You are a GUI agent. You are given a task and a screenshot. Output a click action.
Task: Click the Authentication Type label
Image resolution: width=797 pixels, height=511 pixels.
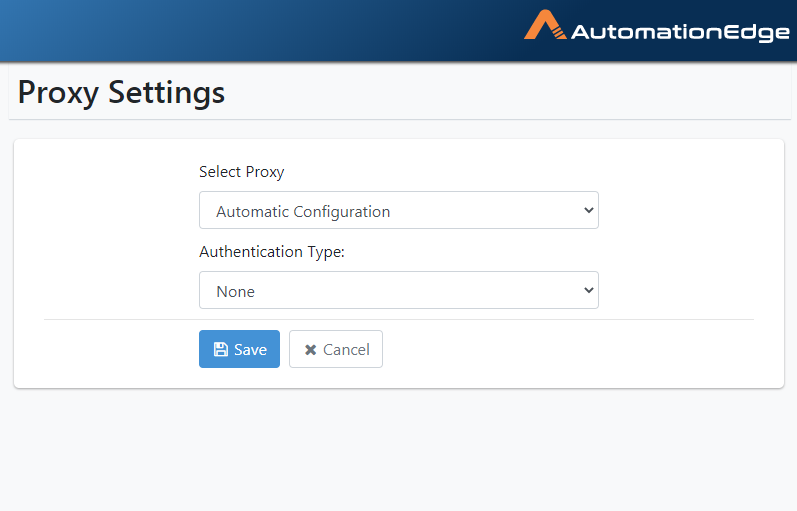click(x=272, y=252)
